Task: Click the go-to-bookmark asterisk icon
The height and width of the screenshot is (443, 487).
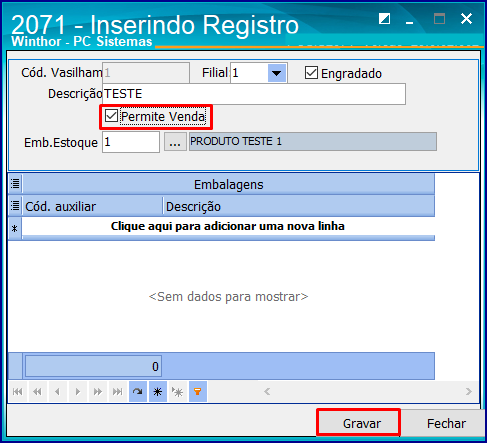Action: point(178,391)
